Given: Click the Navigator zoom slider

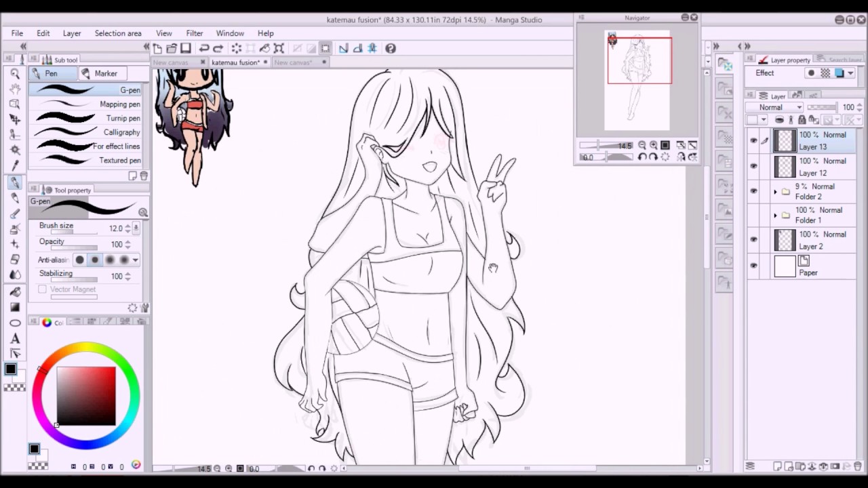Looking at the screenshot, I should 606,146.
